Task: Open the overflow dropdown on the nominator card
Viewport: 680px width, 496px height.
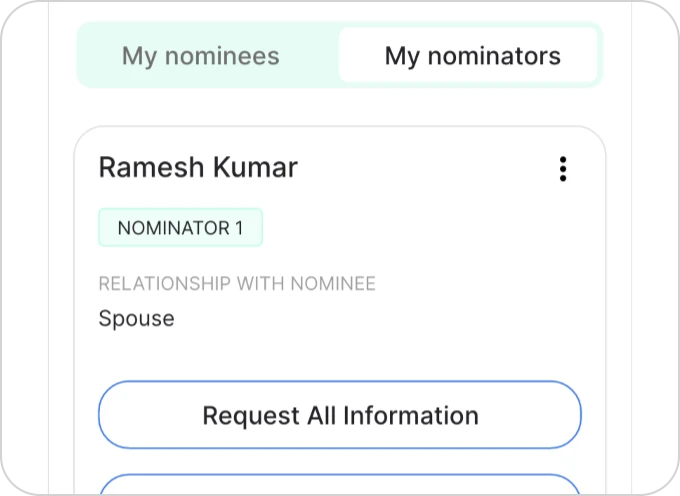Action: pos(563,169)
